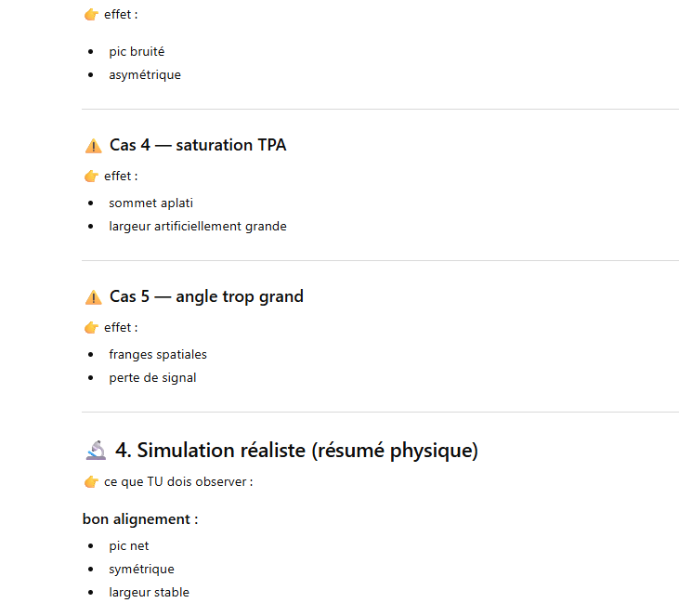Viewport: 679px width, 616px height.
Task: Click the warning icon beside Cas 5
Action: point(93,297)
